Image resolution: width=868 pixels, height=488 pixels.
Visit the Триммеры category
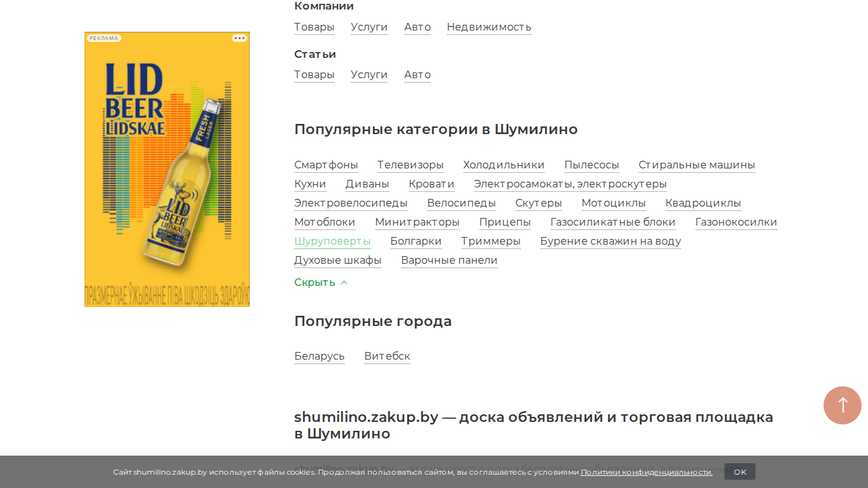point(491,241)
